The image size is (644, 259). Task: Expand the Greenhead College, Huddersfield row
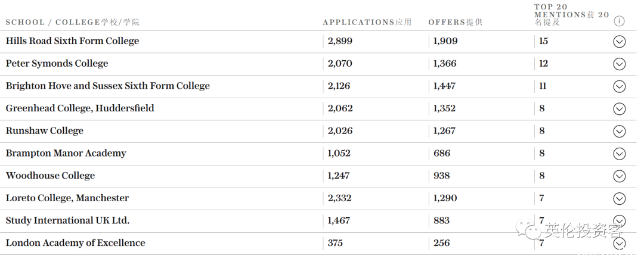(619, 108)
